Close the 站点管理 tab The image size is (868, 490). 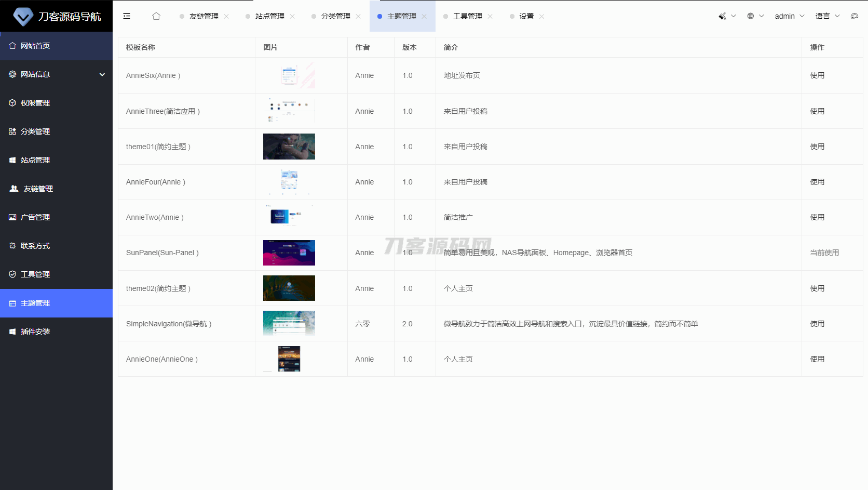tap(292, 17)
